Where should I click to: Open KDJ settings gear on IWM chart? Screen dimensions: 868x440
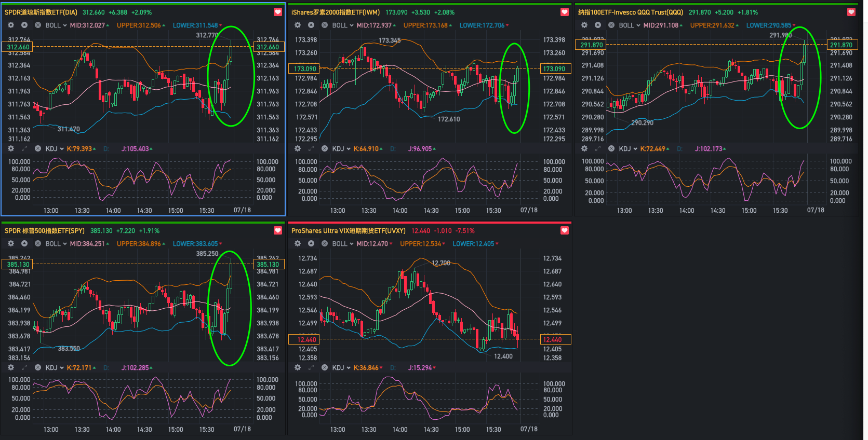(298, 148)
